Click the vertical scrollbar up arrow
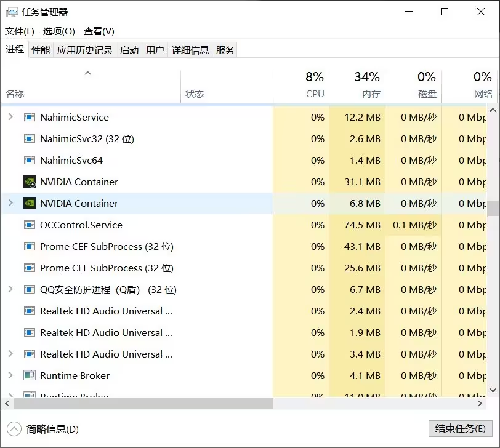Image resolution: width=500 pixels, height=448 pixels. point(493,110)
